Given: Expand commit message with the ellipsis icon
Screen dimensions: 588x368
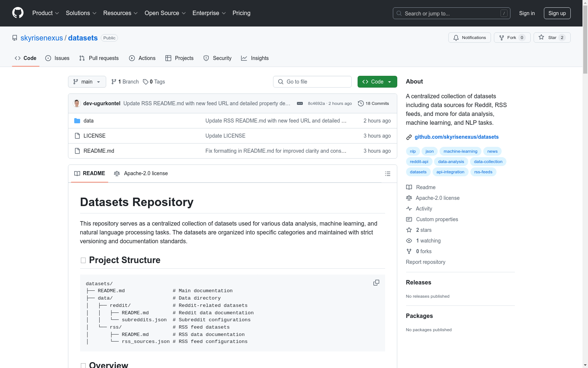Looking at the screenshot, I should pyautogui.click(x=300, y=103).
